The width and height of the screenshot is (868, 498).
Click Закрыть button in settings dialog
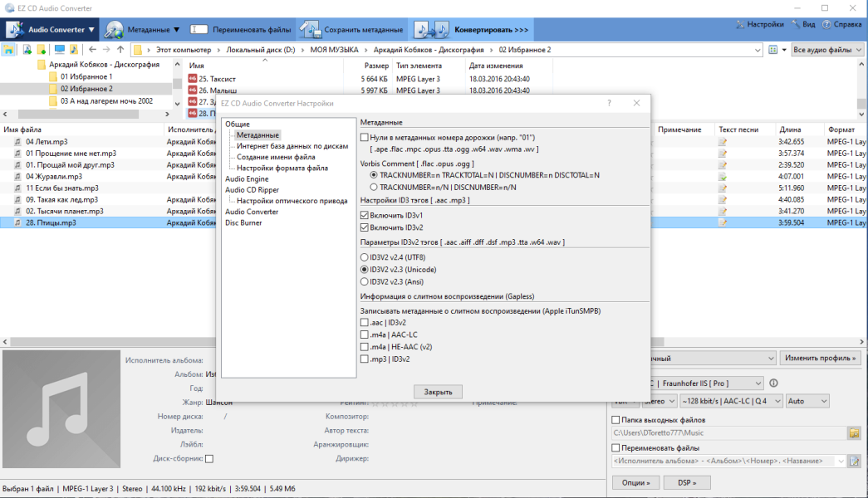438,392
